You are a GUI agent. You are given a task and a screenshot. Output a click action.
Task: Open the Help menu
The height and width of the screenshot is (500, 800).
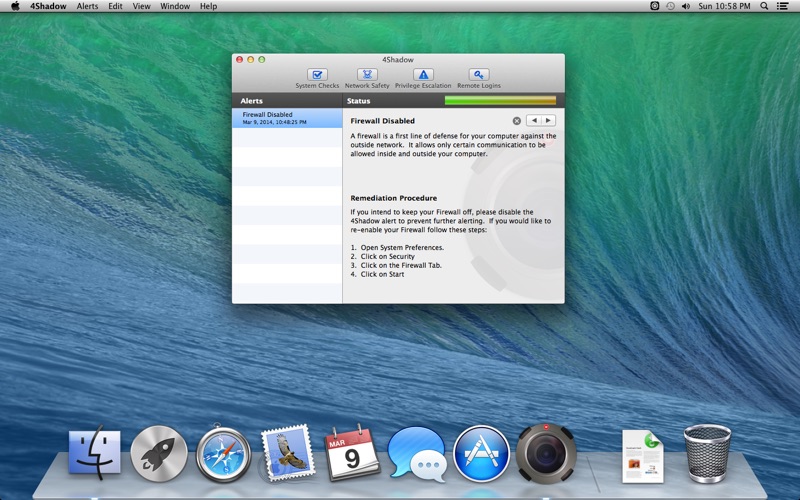208,6
